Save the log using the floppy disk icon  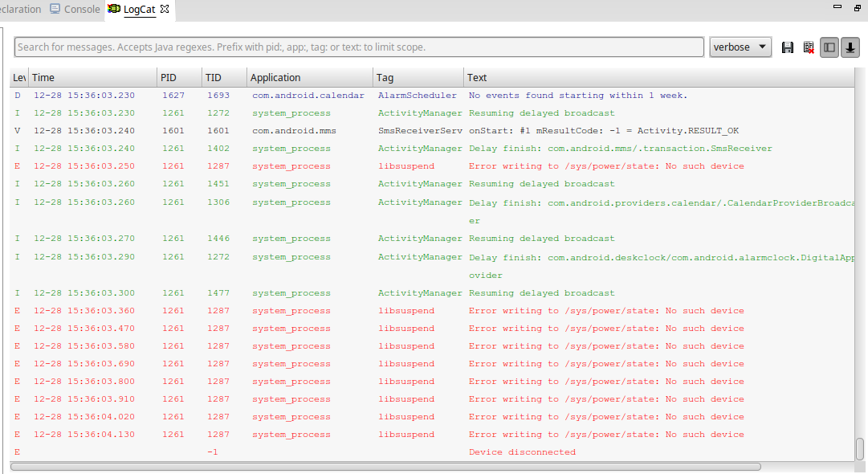(788, 47)
